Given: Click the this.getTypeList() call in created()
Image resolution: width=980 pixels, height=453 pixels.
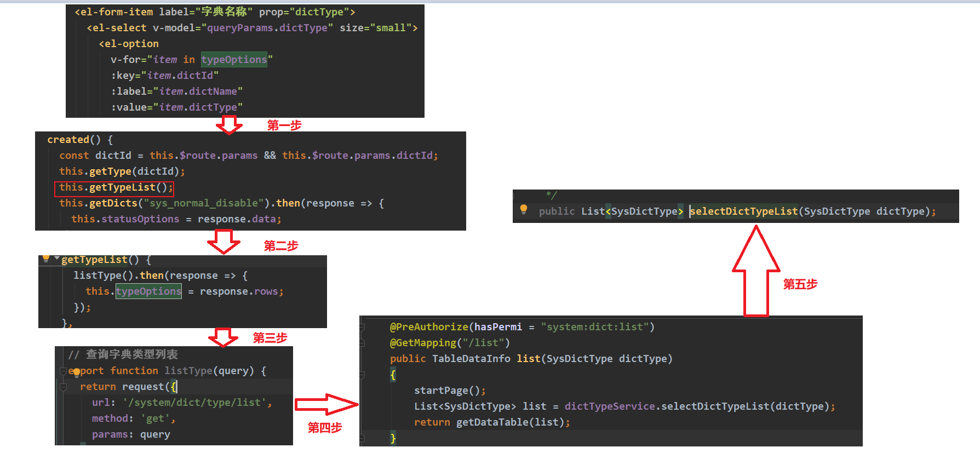Looking at the screenshot, I should tap(116, 187).
